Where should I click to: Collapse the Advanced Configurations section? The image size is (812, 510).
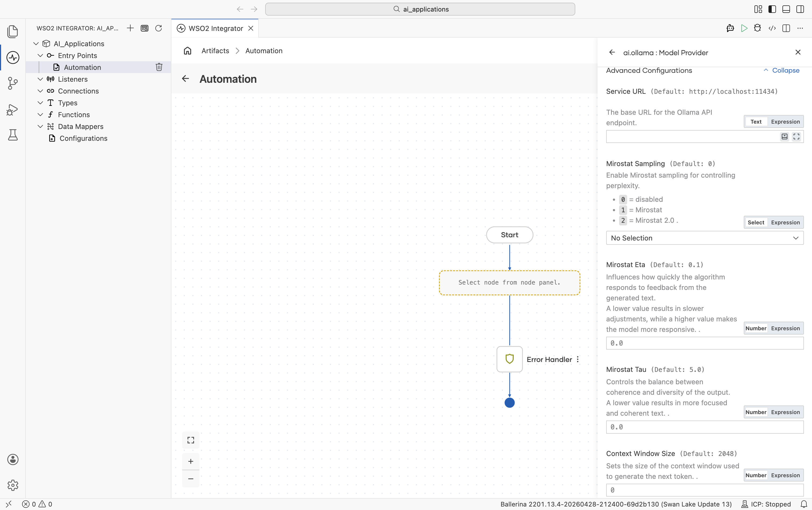click(x=781, y=70)
